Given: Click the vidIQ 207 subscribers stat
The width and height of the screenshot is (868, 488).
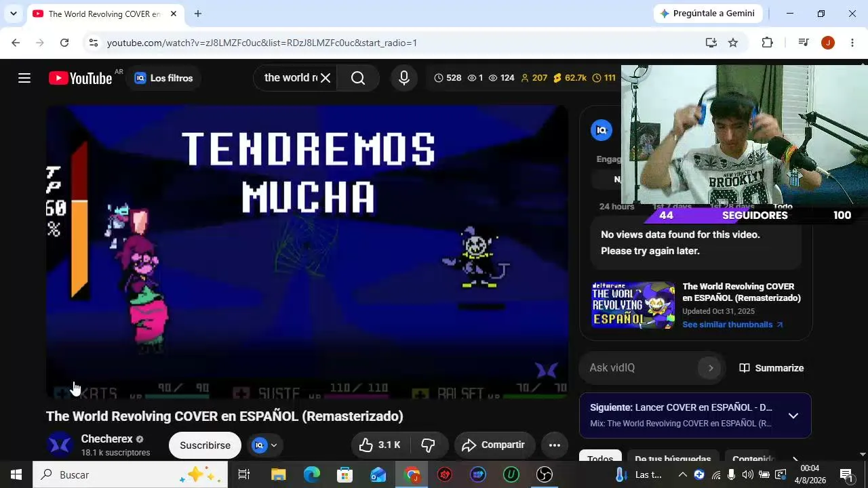Looking at the screenshot, I should [534, 78].
